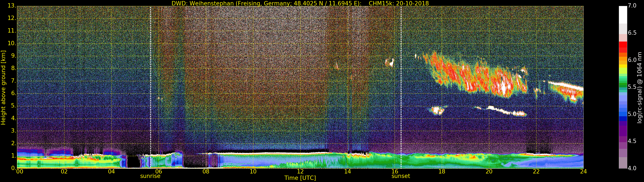The width and height of the screenshot is (644, 182).
Task: Select the "6." tick on the height axis
Action: point(14,94)
